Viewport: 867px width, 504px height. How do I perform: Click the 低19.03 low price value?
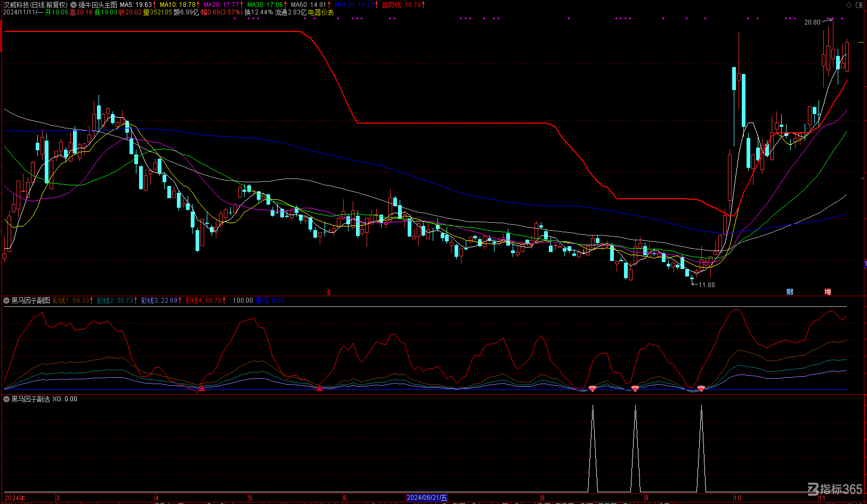click(x=106, y=12)
